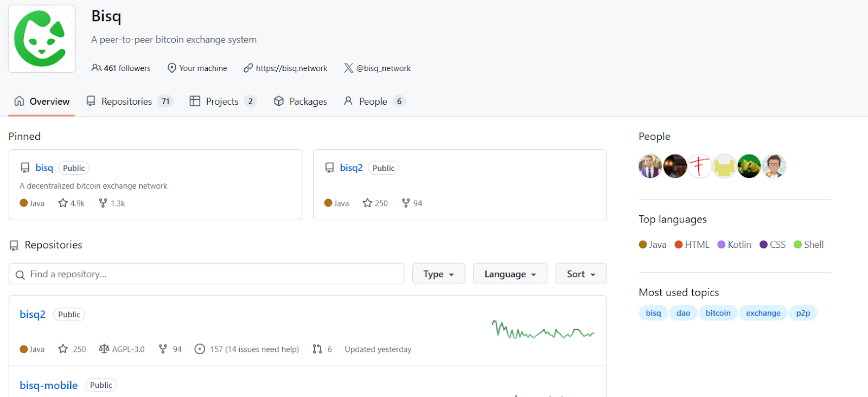This screenshot has height=397, width=868.
Task: Select the bisq topic tag
Action: (x=653, y=313)
